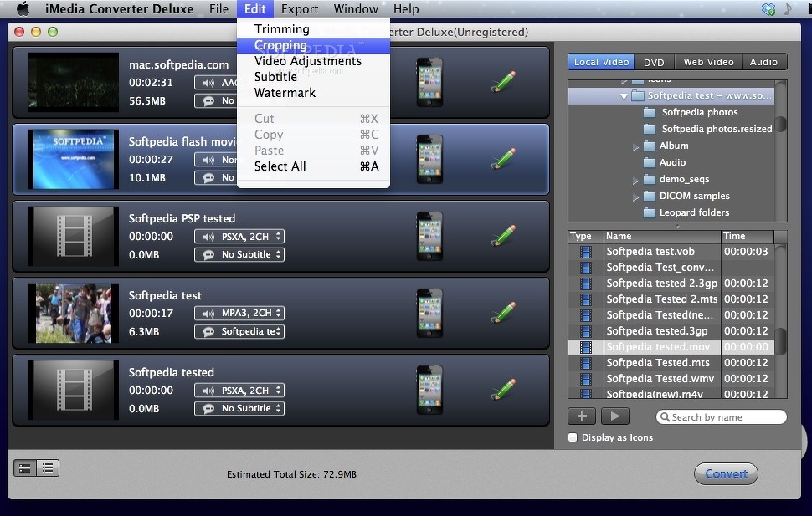The image size is (812, 516).
Task: Click the green pencil edit icon for Softpedia test
Action: [x=503, y=313]
